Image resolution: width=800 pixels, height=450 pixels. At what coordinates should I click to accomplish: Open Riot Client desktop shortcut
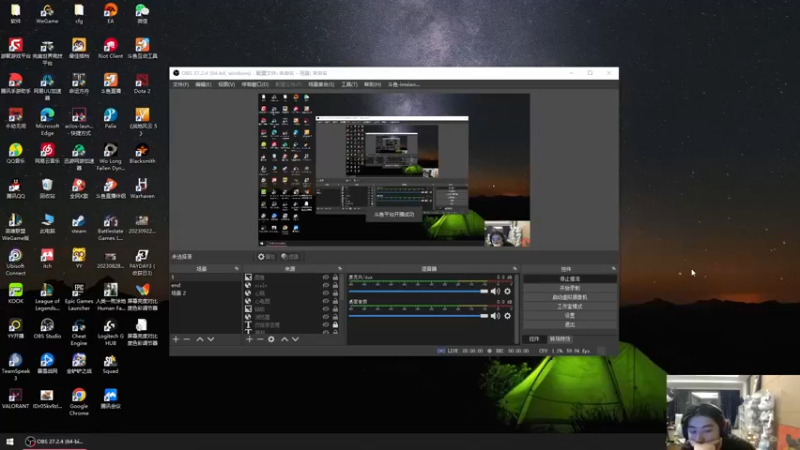click(x=110, y=49)
